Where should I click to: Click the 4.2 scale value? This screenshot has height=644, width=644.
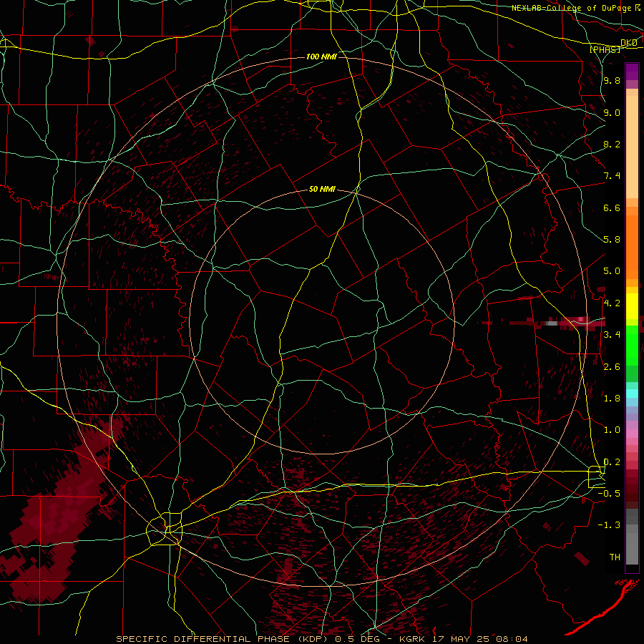(x=612, y=303)
